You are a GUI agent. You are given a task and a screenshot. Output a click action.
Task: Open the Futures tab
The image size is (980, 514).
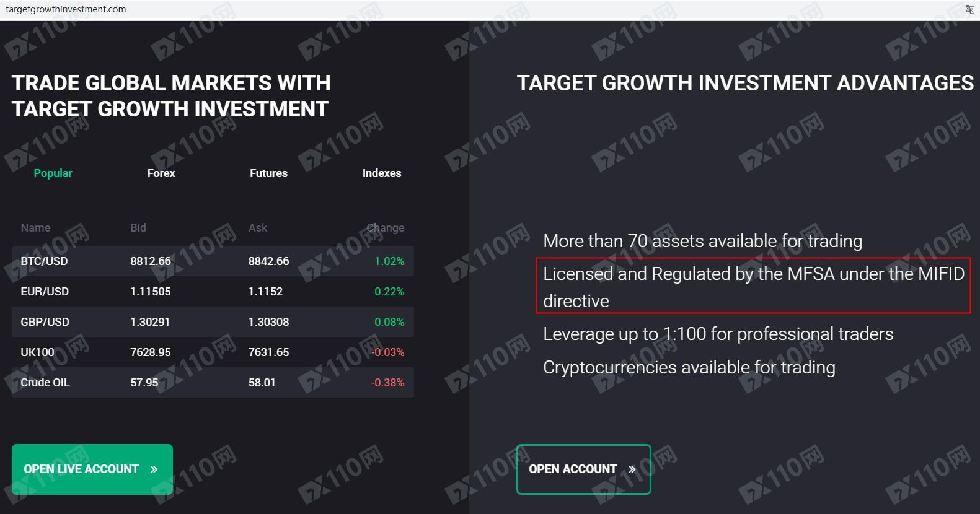click(x=268, y=173)
